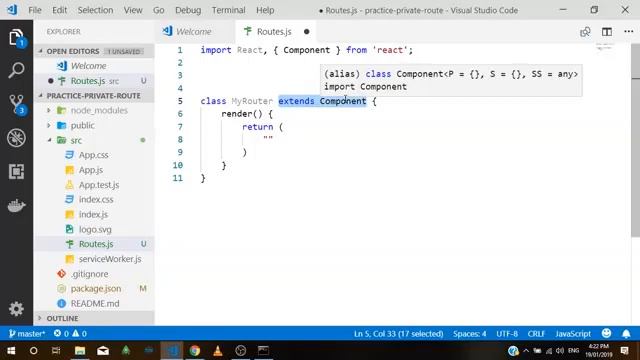640x360 pixels.
Task: Open the More Actions ellipsis menu
Action: pos(629,31)
